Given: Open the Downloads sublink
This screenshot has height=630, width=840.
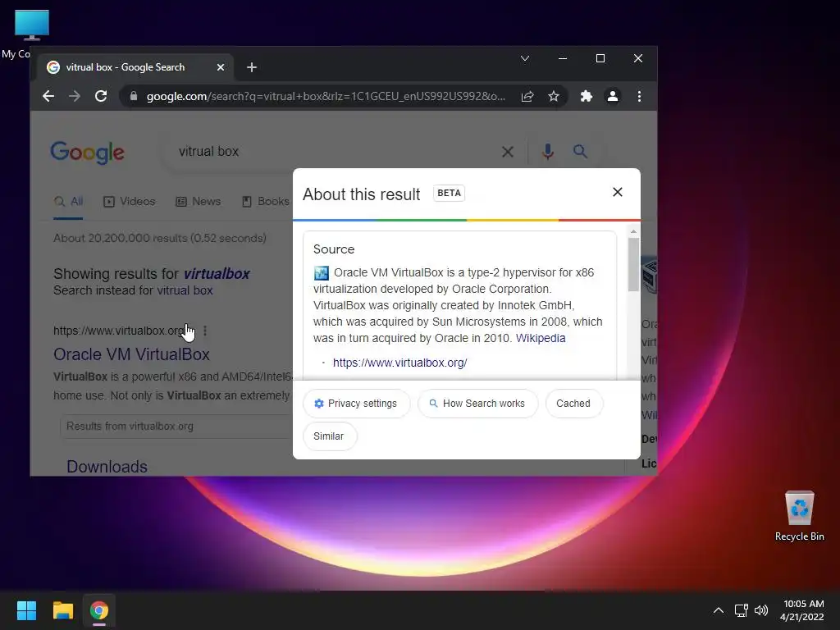Looking at the screenshot, I should click(107, 467).
